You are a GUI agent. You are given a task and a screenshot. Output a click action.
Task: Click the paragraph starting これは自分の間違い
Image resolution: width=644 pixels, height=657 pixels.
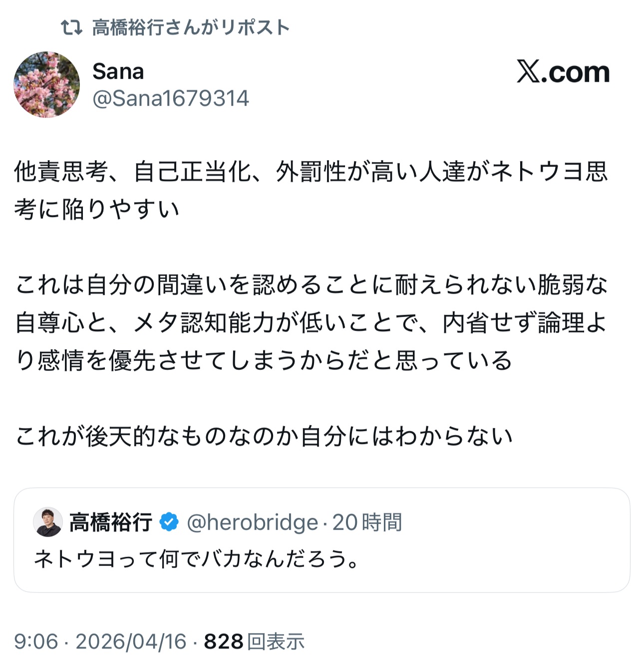click(x=310, y=323)
